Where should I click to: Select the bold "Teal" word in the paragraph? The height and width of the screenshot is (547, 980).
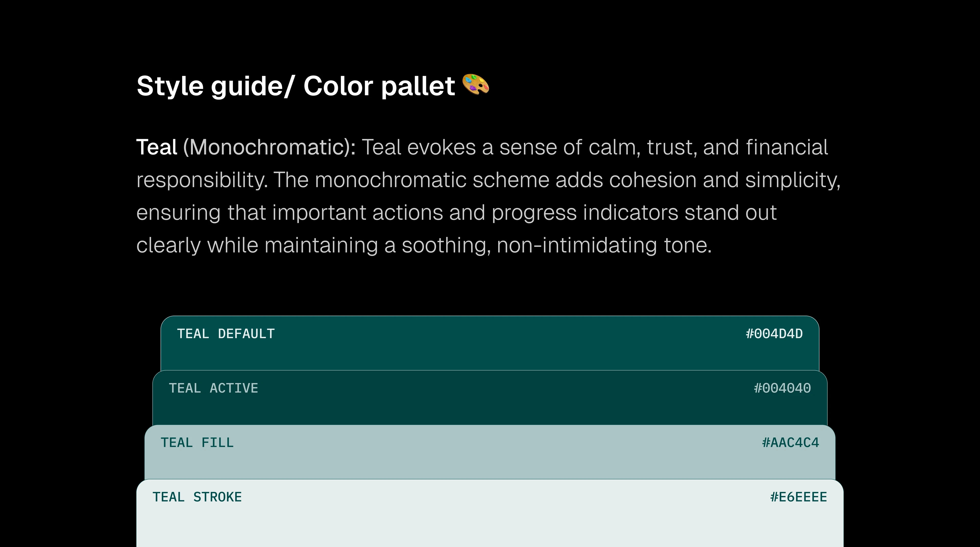pyautogui.click(x=157, y=147)
